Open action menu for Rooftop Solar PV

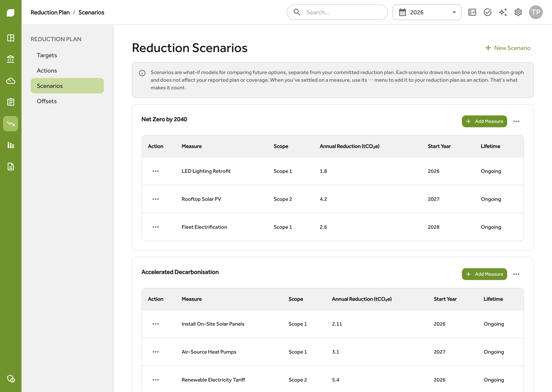(156, 199)
